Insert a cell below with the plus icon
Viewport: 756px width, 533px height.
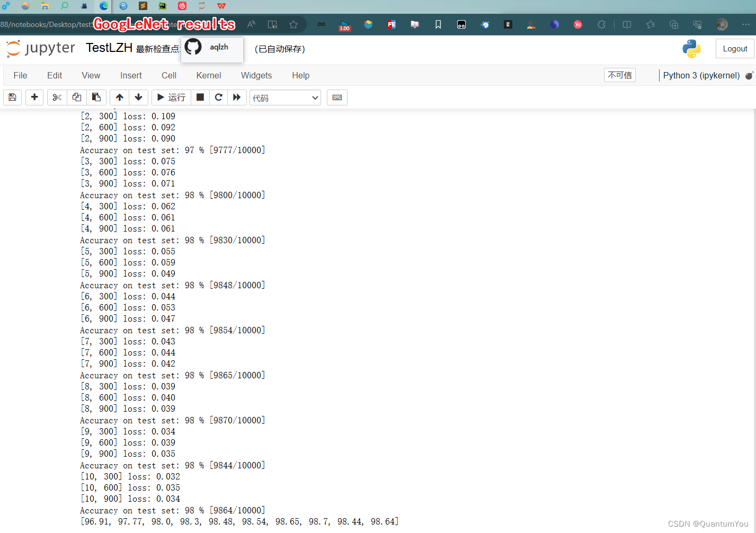tap(34, 97)
